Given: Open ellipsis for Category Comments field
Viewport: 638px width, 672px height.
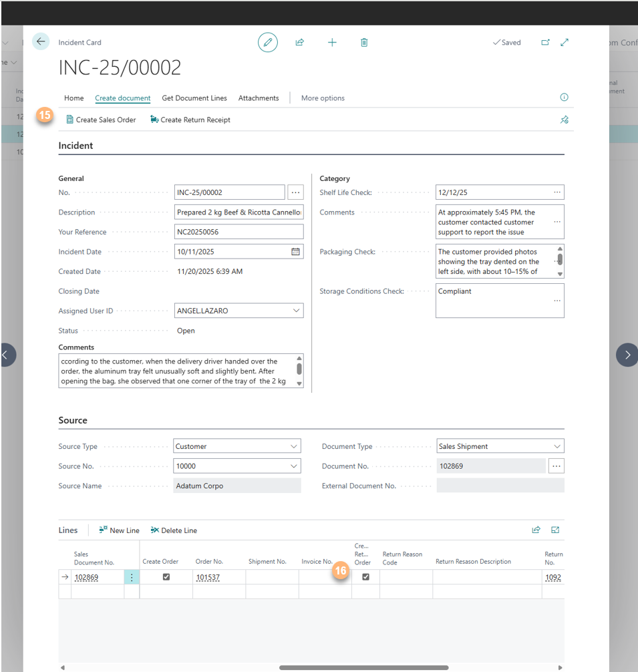Looking at the screenshot, I should (x=557, y=222).
